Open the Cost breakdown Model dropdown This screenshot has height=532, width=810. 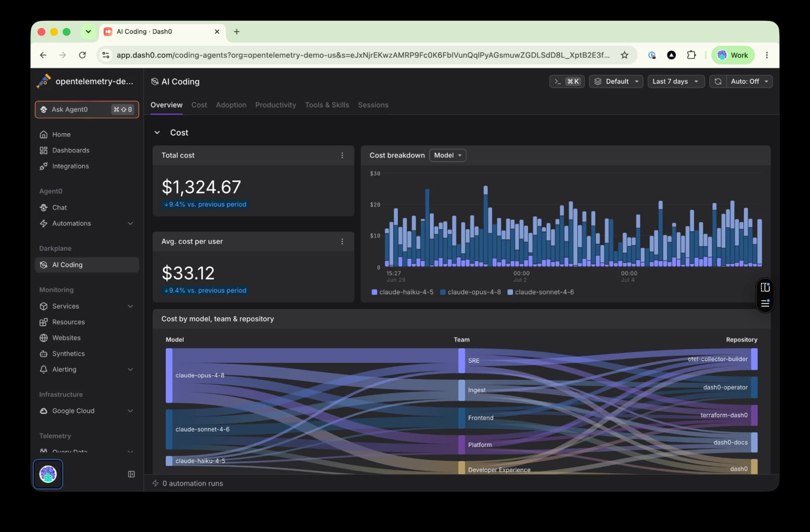pos(447,155)
